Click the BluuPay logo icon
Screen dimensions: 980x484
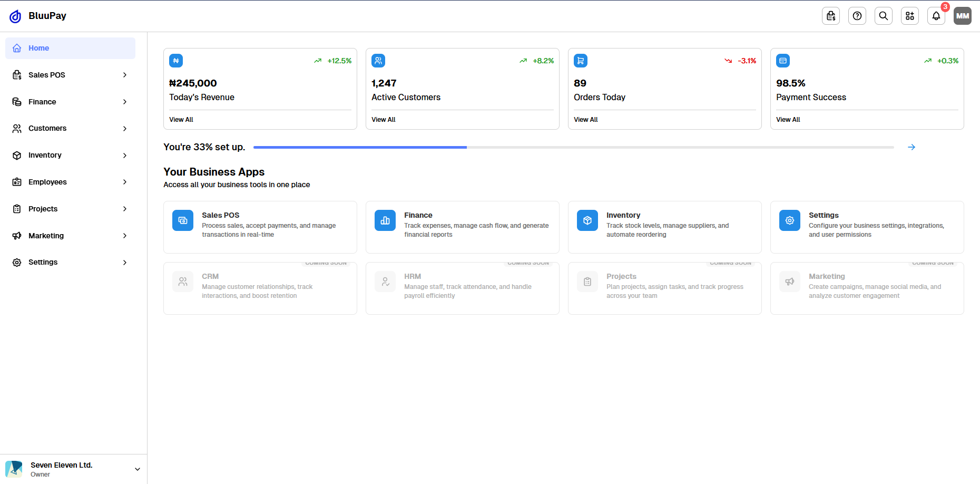(16, 16)
